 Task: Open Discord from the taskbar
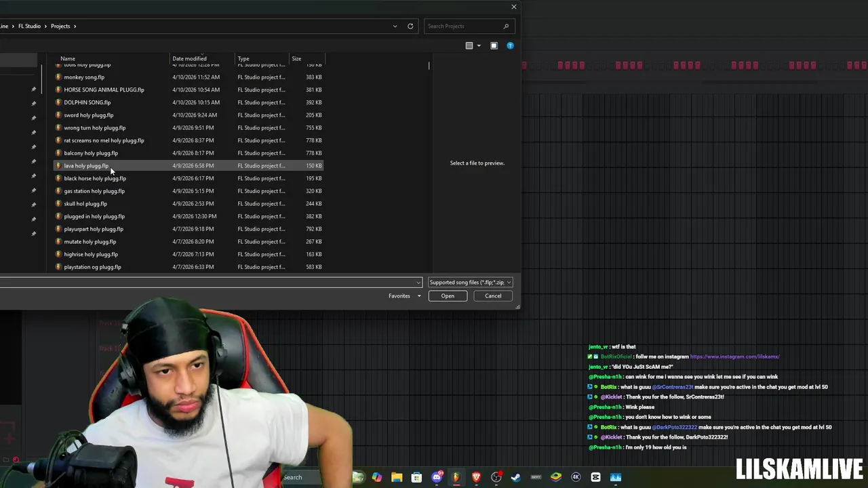coord(437,477)
